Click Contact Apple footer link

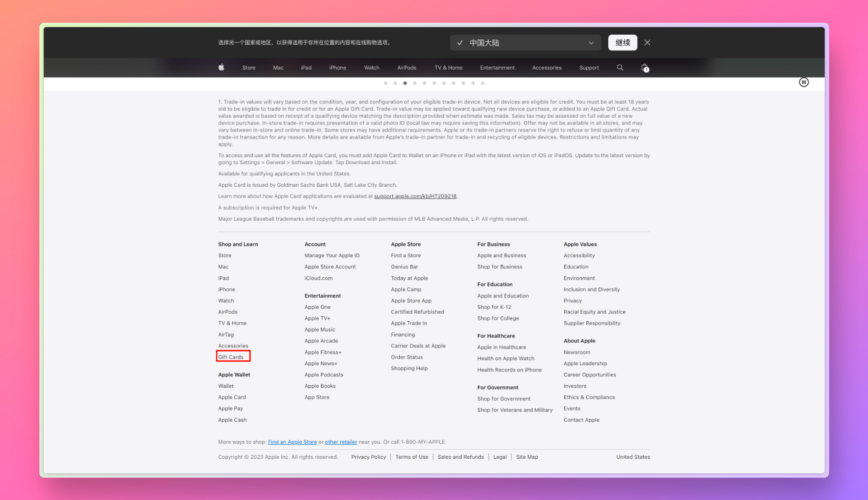click(582, 420)
